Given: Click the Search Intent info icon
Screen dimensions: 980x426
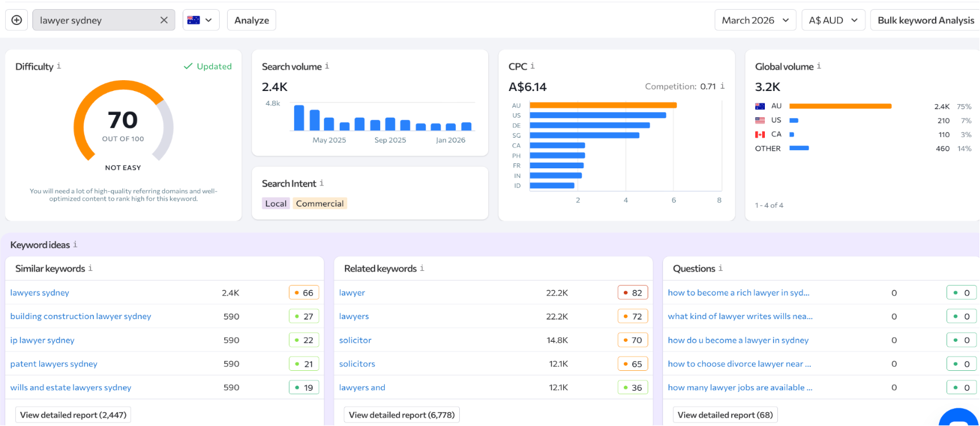Looking at the screenshot, I should point(322,183).
